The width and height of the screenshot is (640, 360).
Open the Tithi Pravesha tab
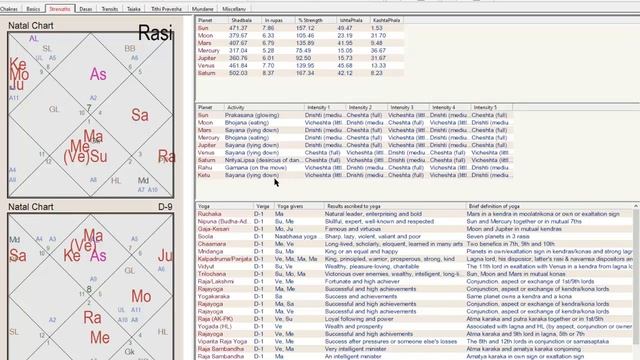(x=166, y=9)
